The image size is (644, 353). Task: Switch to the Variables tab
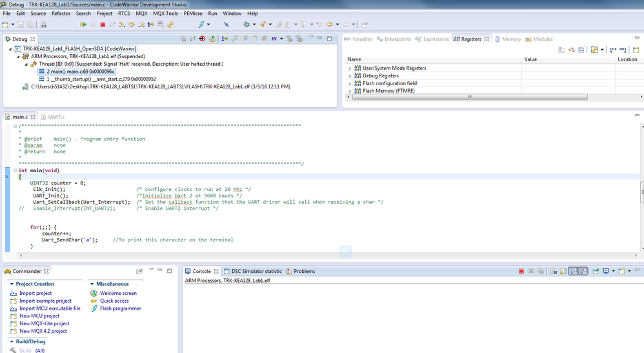[358, 39]
